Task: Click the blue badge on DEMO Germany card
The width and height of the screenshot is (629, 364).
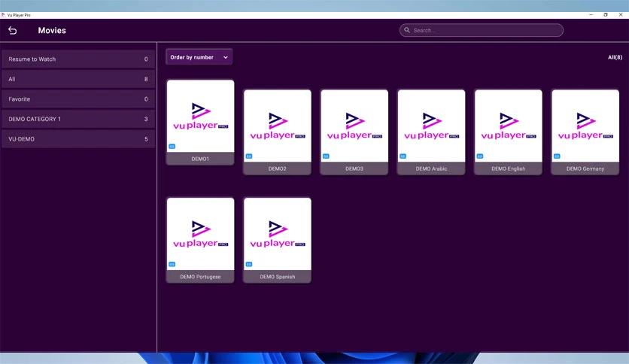Action: coord(557,156)
